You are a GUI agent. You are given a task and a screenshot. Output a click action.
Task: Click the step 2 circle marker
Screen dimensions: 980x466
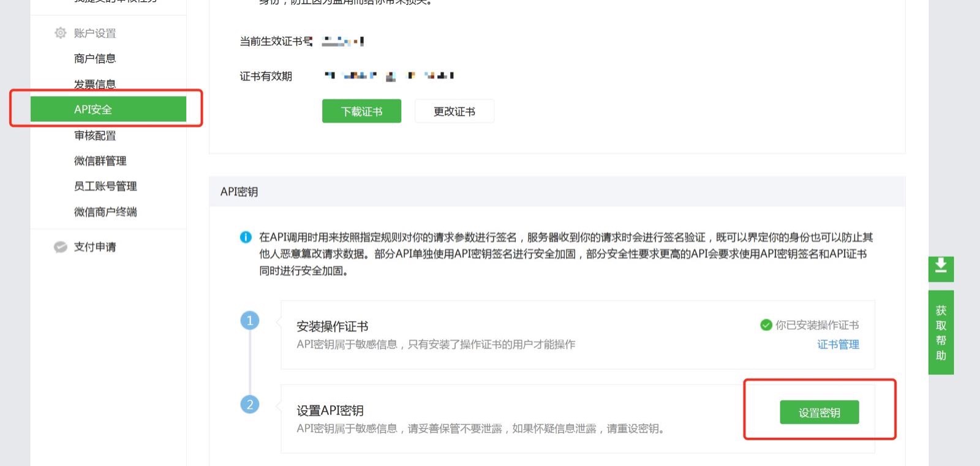coord(250,405)
